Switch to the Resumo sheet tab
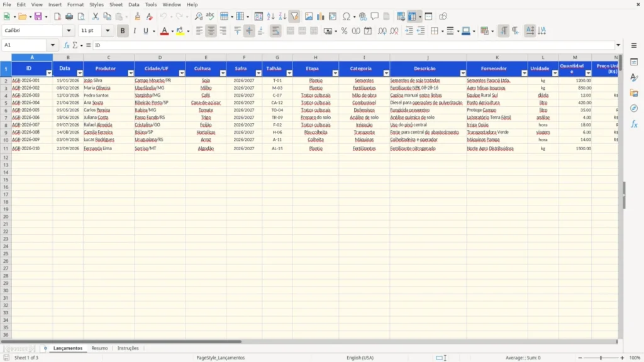The image size is (644, 362). (99, 348)
